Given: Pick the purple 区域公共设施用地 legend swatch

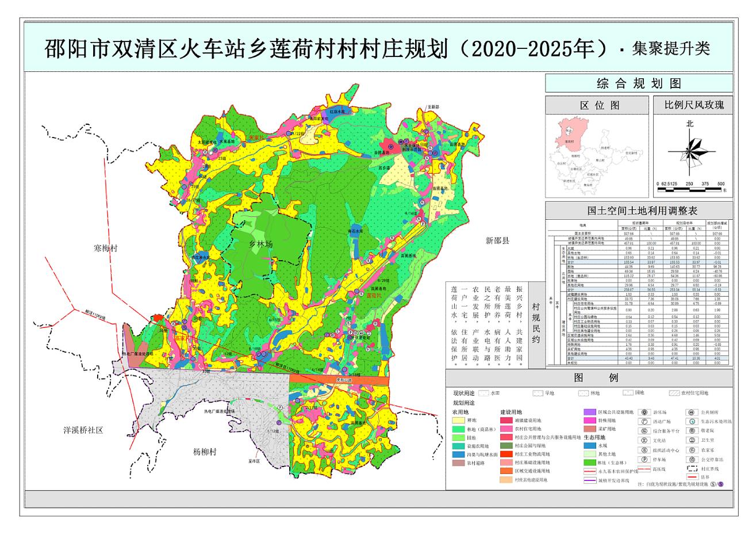Looking at the screenshot, I should click(x=590, y=412).
